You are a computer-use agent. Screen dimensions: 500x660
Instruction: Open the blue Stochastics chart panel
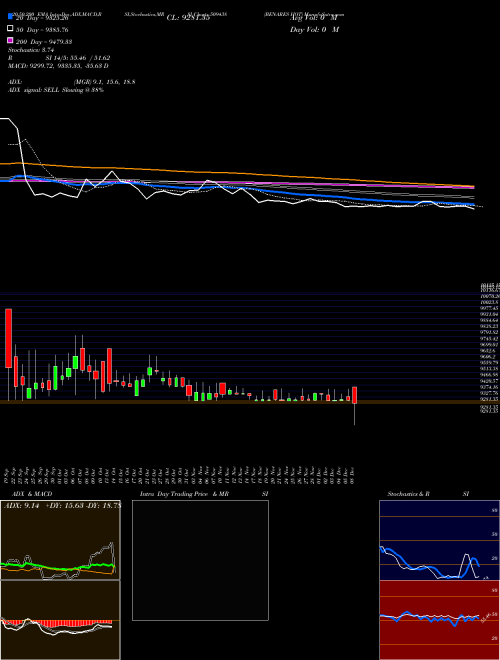(x=439, y=540)
